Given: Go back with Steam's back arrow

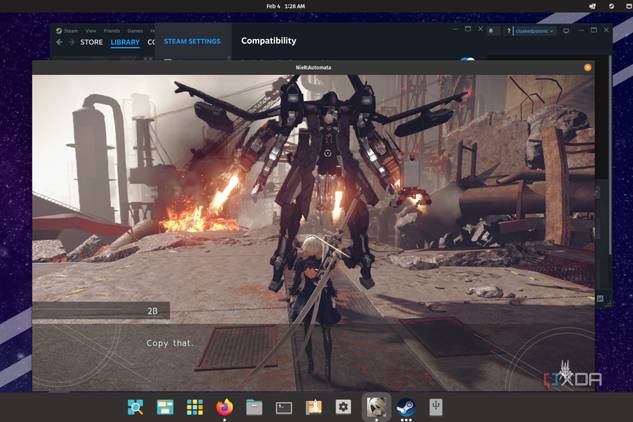Looking at the screenshot, I should coord(60,42).
